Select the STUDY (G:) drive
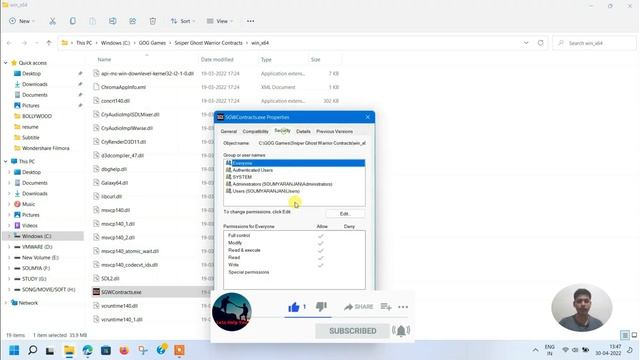The height and width of the screenshot is (360, 640). (34, 279)
